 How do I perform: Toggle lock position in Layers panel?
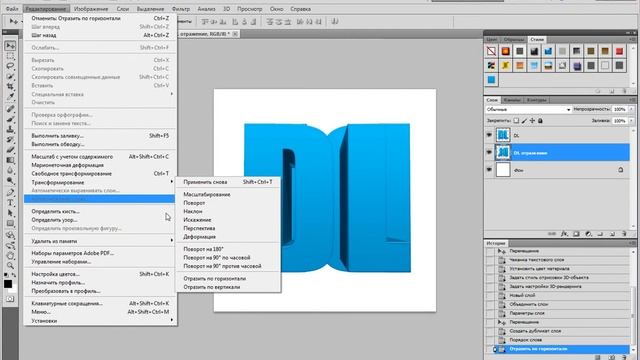click(532, 121)
